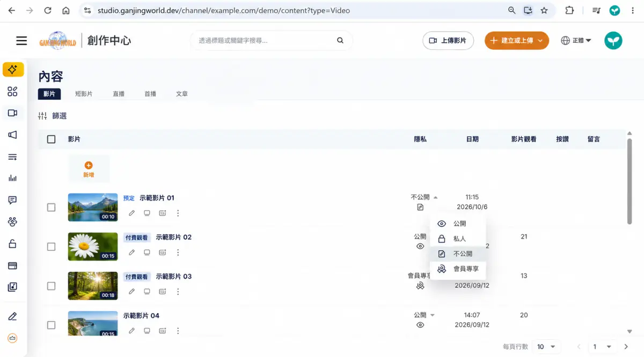Choose 不公開 in privacy menu

tap(458, 254)
